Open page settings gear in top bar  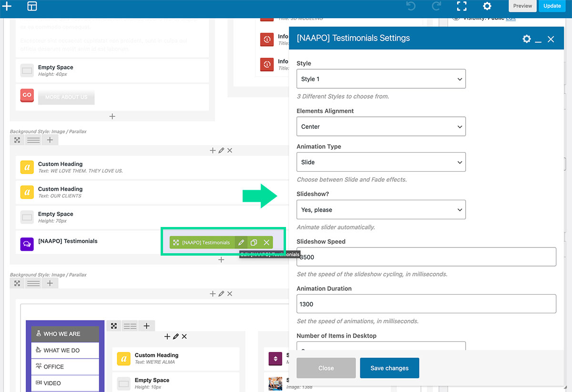[487, 6]
